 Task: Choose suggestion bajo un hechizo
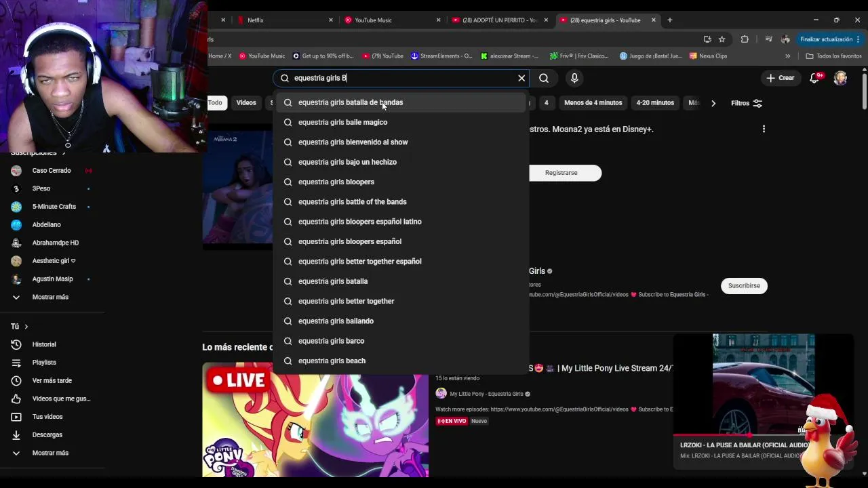(400, 162)
